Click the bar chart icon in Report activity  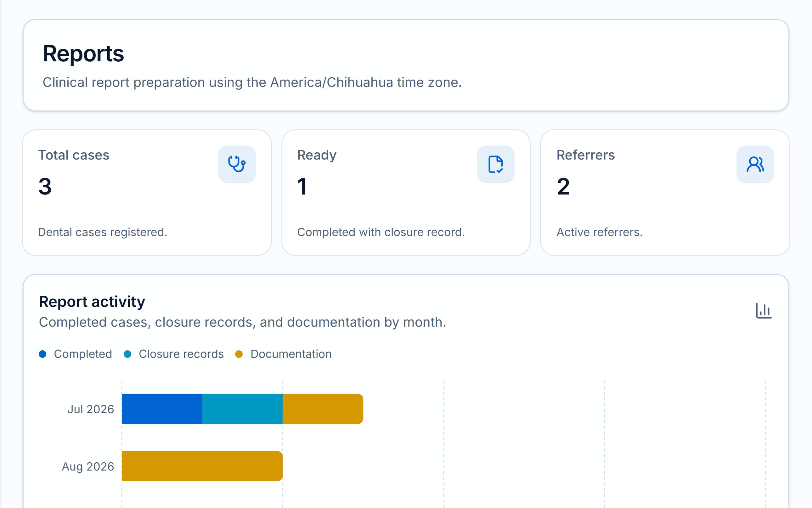pyautogui.click(x=763, y=310)
